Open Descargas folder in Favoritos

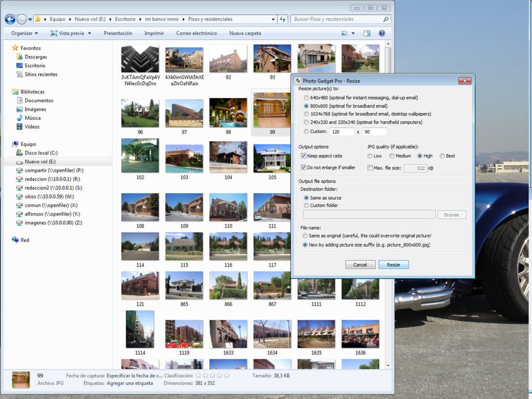click(x=35, y=57)
